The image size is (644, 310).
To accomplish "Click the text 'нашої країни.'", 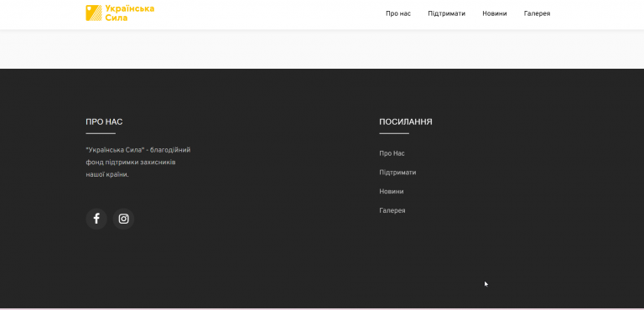I will (x=107, y=174).
